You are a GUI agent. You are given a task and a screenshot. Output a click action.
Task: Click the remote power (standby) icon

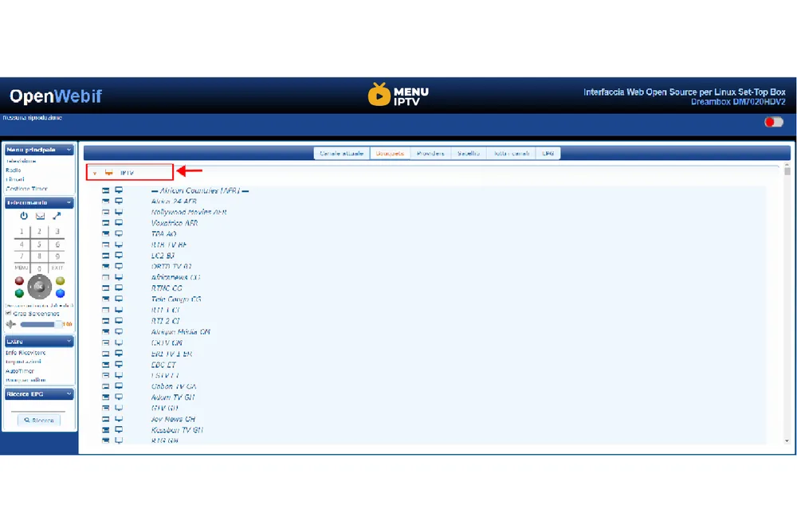(24, 216)
